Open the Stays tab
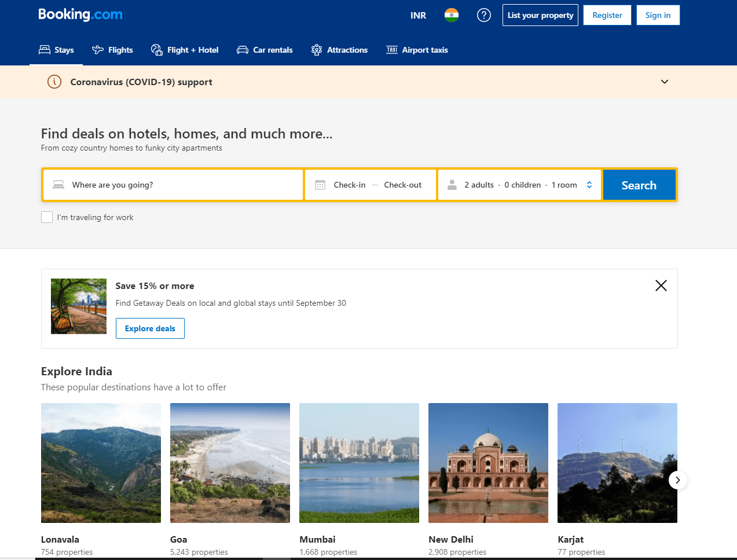Viewport: 737px width, 560px height. (x=56, y=50)
